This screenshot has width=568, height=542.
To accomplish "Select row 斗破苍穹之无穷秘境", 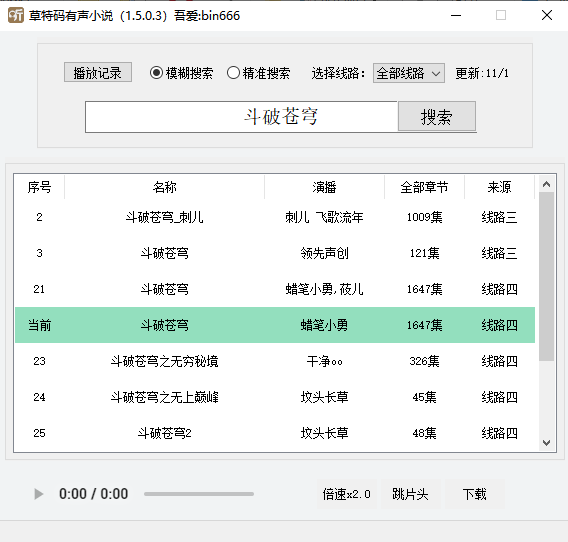I will point(275,361).
